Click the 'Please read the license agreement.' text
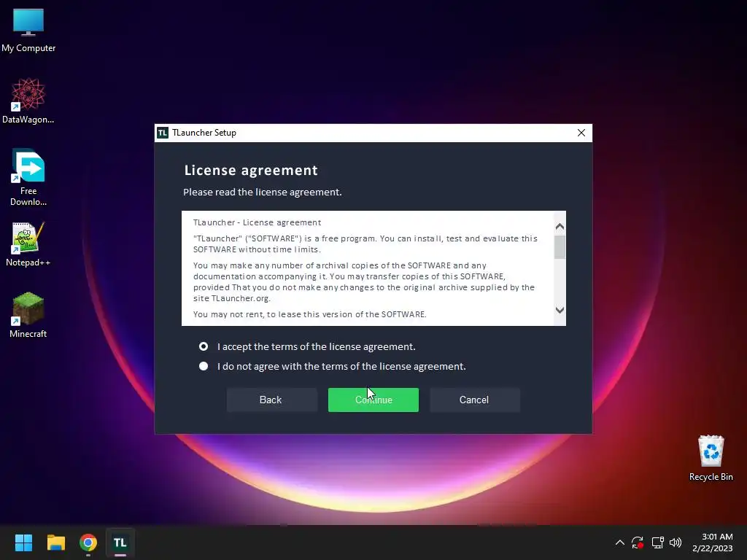 coord(263,192)
